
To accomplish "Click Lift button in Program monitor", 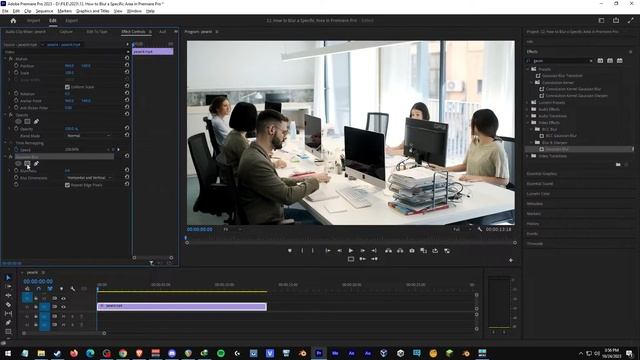I will tap(388, 251).
